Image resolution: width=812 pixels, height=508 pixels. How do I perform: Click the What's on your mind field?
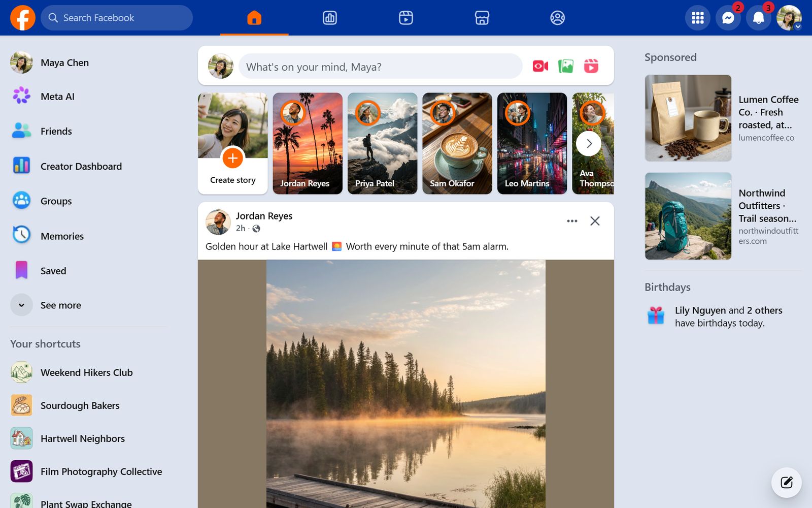point(381,67)
